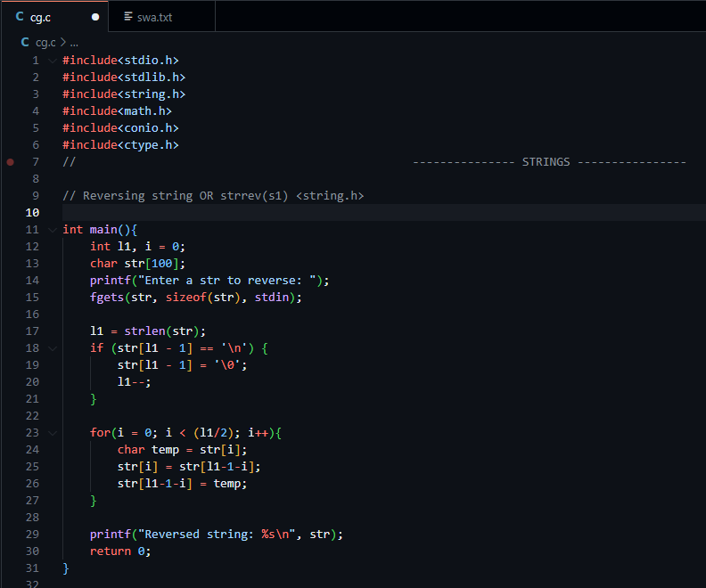Click 'char temp = str[i];' line

182,450
